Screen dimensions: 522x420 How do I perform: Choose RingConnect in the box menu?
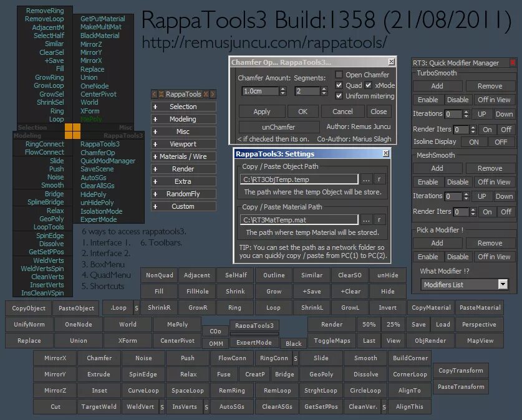coord(45,144)
